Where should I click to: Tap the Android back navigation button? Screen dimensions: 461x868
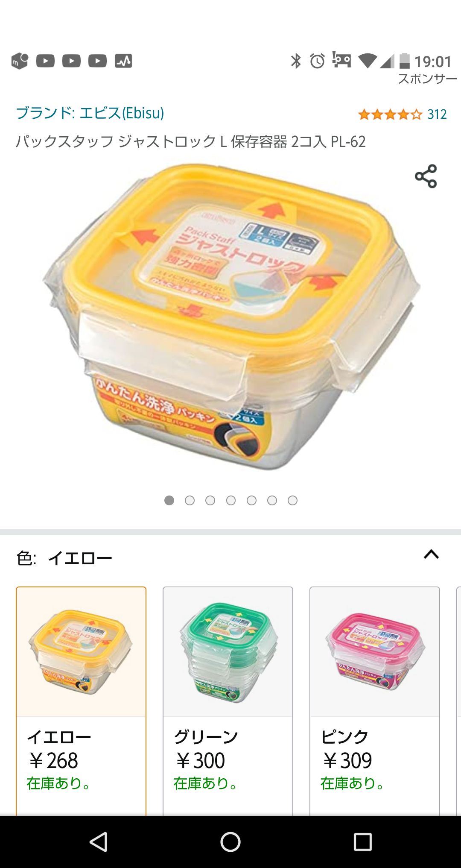pyautogui.click(x=99, y=842)
